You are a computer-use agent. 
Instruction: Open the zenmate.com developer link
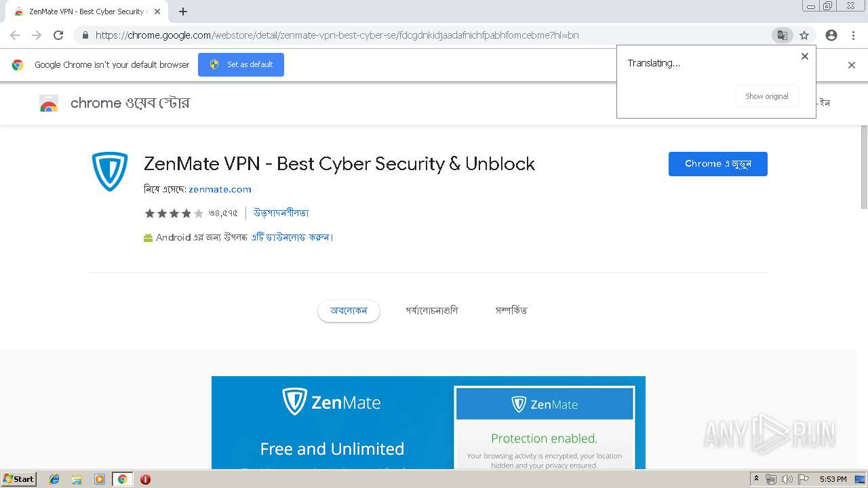(x=220, y=190)
